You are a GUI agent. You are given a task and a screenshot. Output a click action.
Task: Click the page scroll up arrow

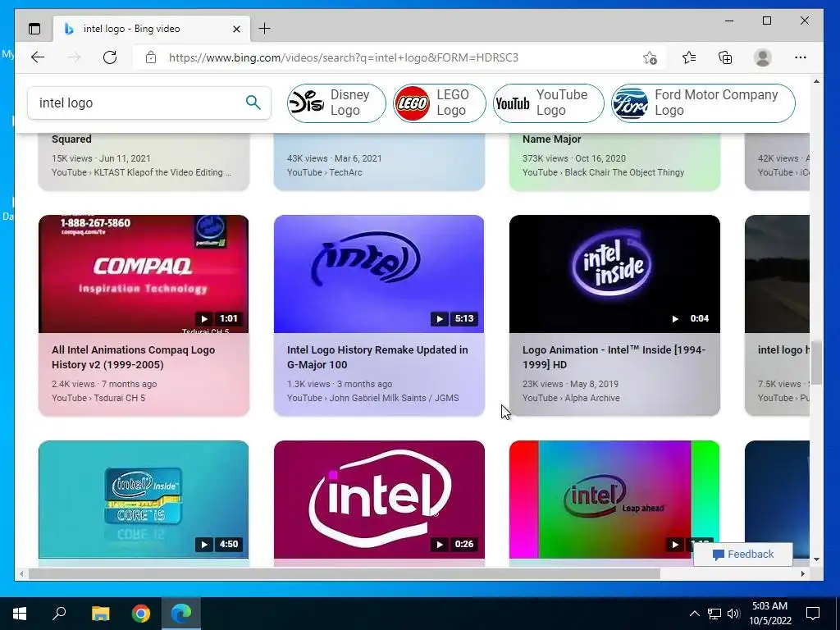[816, 81]
